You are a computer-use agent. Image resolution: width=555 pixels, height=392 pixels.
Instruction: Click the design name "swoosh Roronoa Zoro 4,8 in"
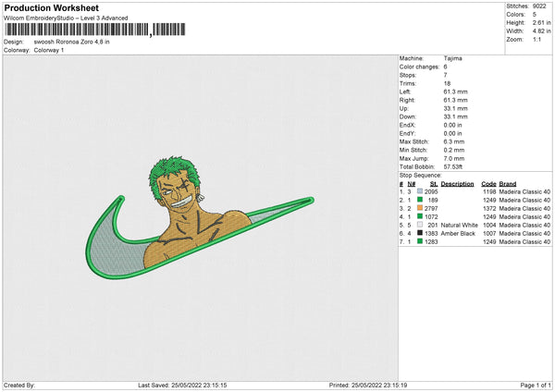pos(71,42)
